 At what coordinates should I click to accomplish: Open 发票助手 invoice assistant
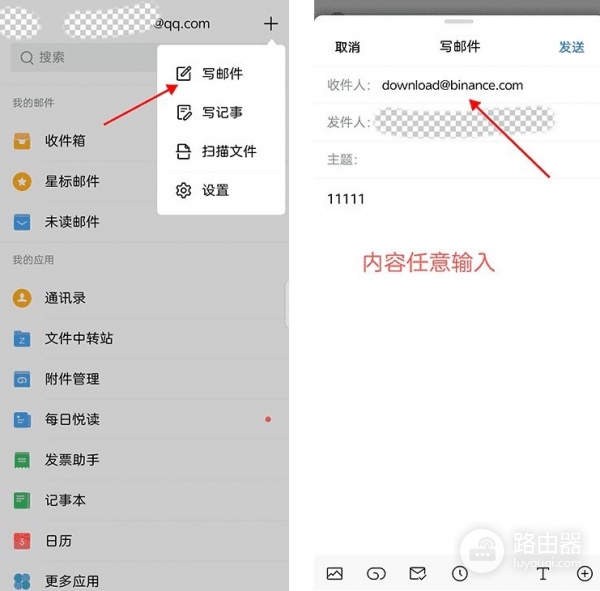click(x=72, y=460)
